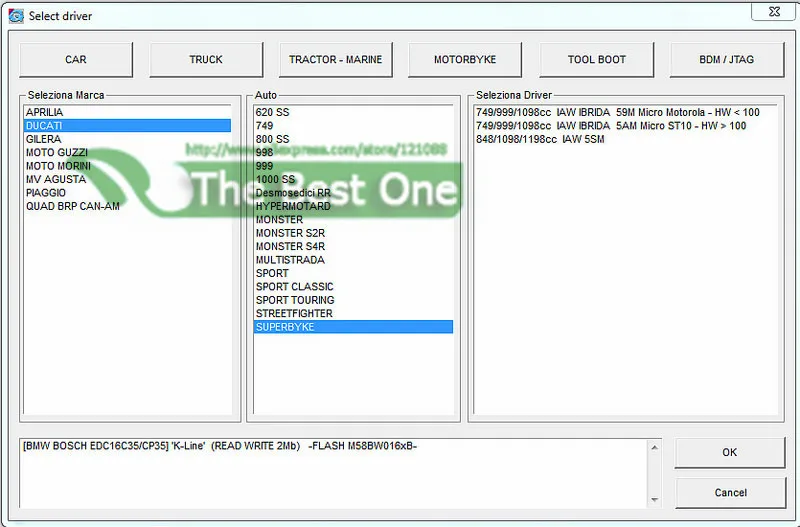
Task: Click the CAR category button
Action: (x=76, y=60)
